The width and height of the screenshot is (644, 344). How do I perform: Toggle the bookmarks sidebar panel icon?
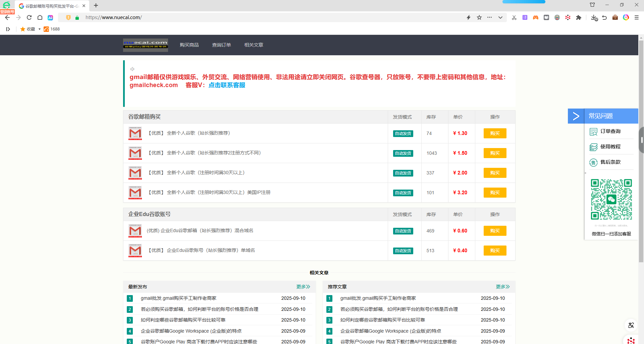8,29
